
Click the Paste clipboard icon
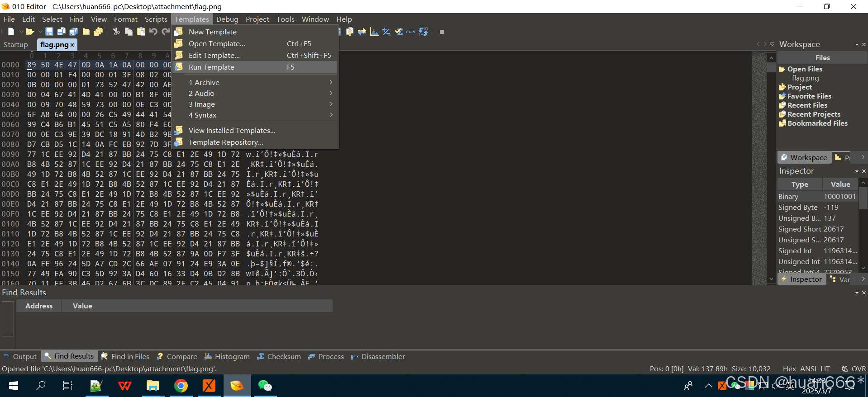tap(141, 32)
